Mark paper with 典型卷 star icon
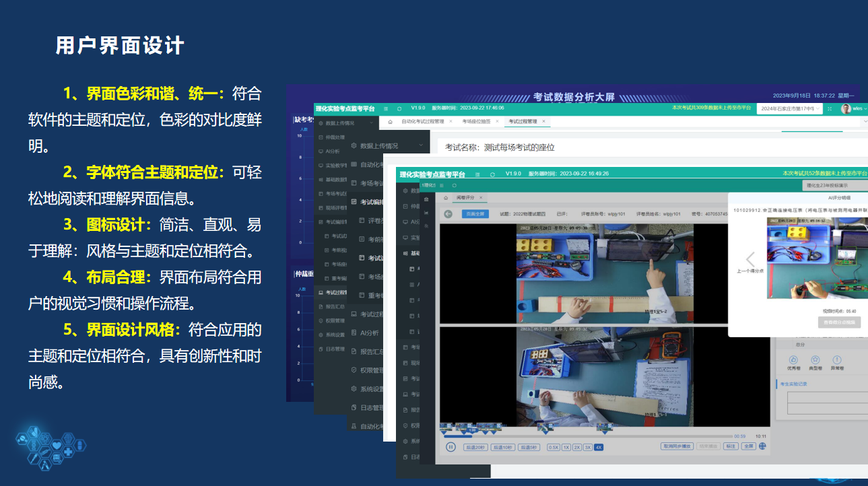Viewport: 868px width, 486px height. pyautogui.click(x=815, y=360)
